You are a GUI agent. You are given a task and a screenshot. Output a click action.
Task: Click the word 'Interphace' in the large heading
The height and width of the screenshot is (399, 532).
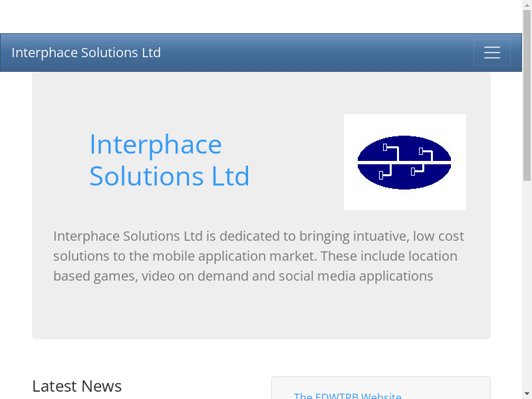click(155, 145)
